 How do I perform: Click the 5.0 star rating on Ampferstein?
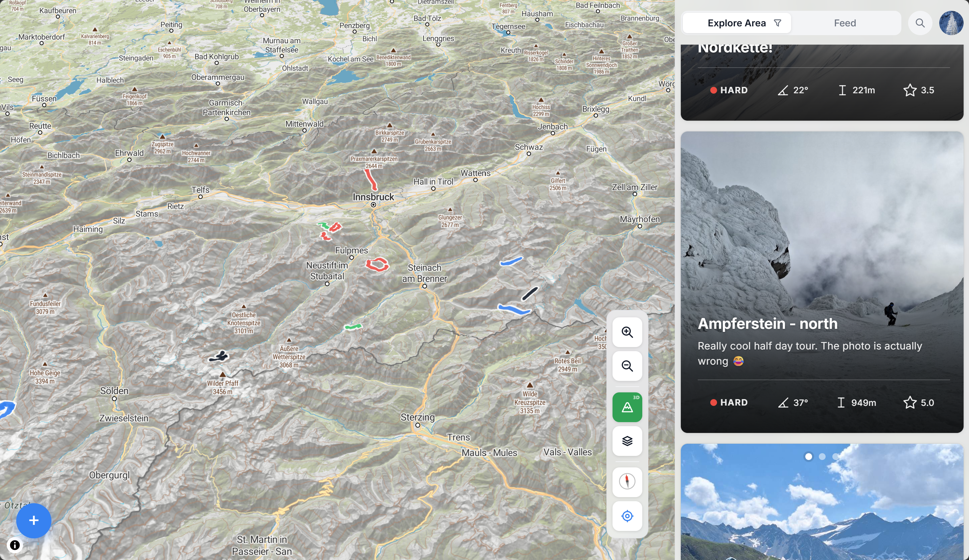[918, 403]
